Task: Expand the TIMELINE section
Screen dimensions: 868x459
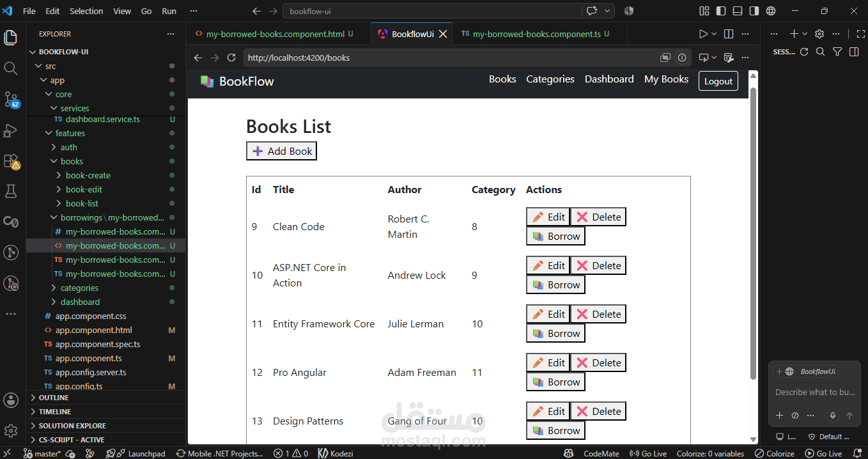Action: (106, 412)
